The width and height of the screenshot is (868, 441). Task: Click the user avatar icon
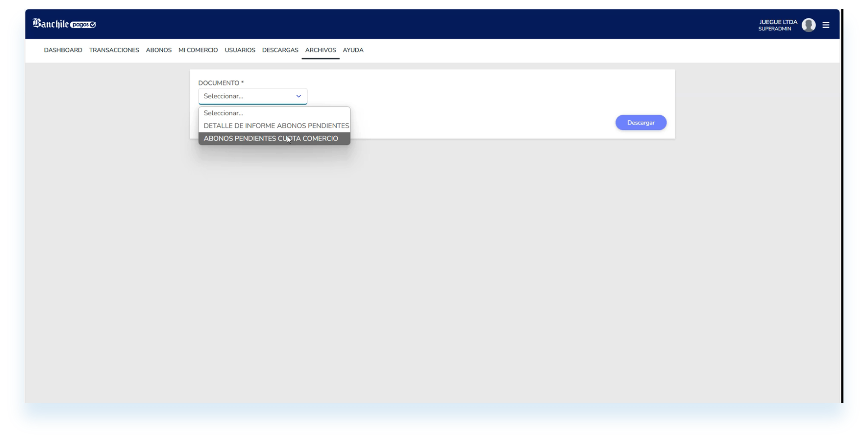pyautogui.click(x=808, y=25)
